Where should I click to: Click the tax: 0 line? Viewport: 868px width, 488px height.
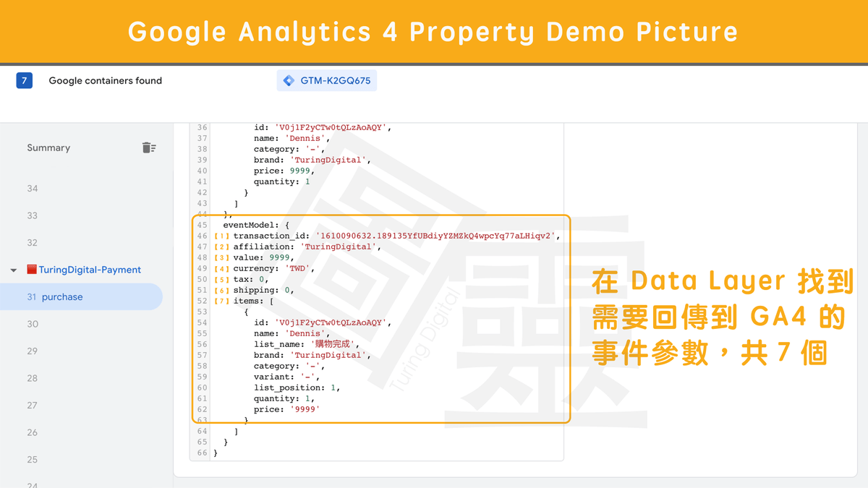251,279
